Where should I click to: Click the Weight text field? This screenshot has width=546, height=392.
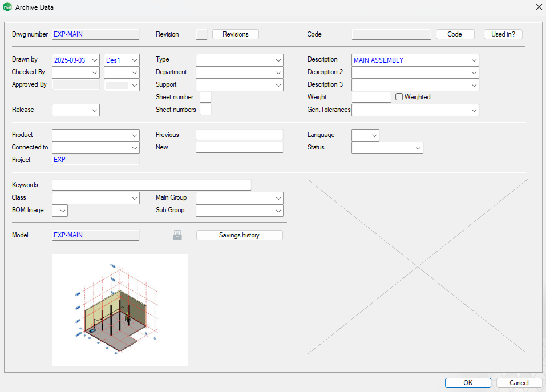371,97
